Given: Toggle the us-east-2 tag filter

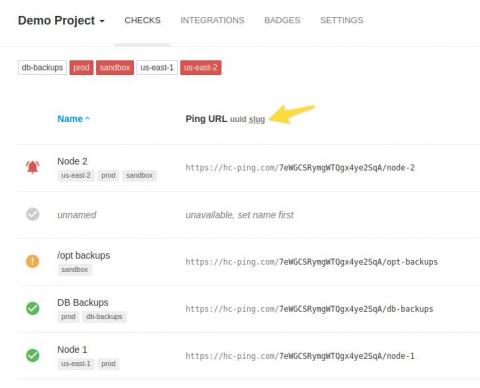Looking at the screenshot, I should click(x=201, y=68).
